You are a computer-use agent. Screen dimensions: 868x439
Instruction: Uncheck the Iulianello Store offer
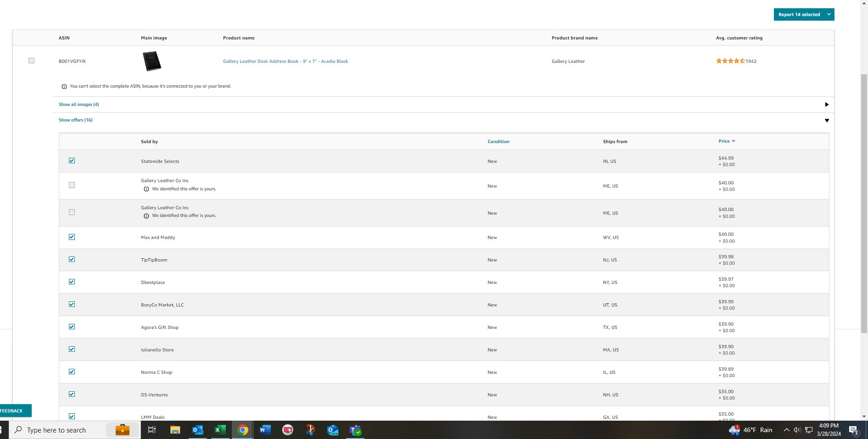pyautogui.click(x=72, y=349)
